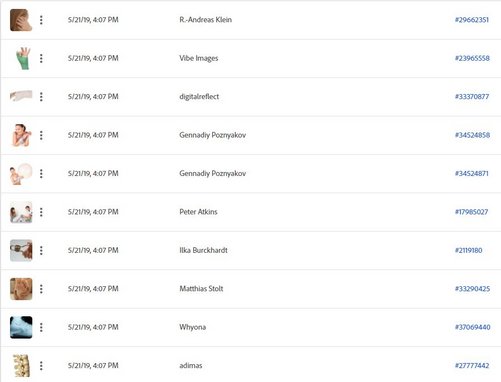Open more options for Matthias Stolt row
501x382 pixels.
(41, 289)
